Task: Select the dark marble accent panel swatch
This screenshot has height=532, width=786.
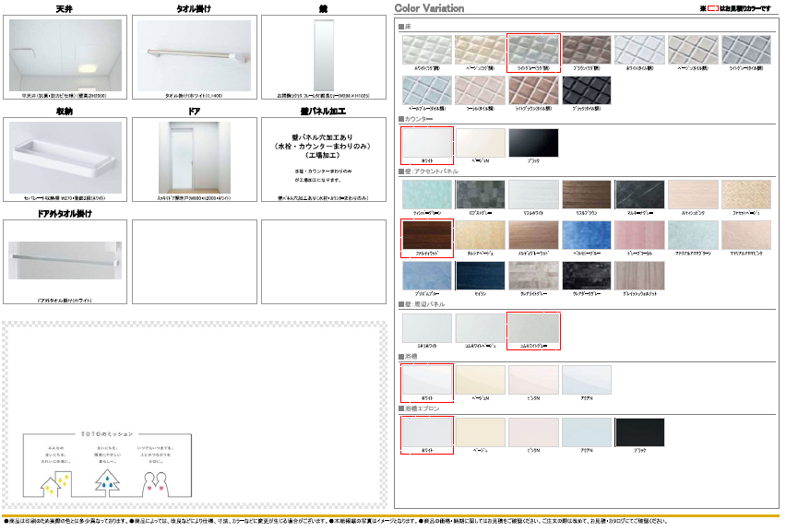Action: click(x=640, y=195)
